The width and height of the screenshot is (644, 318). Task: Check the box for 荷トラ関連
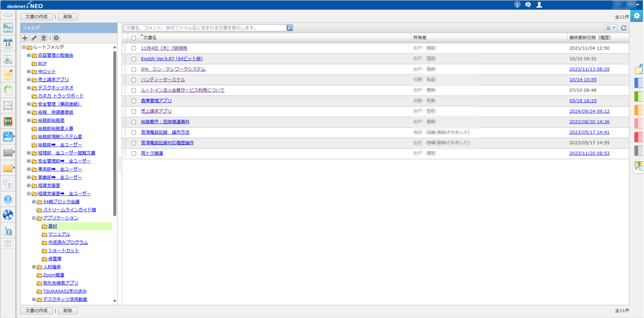tap(134, 154)
